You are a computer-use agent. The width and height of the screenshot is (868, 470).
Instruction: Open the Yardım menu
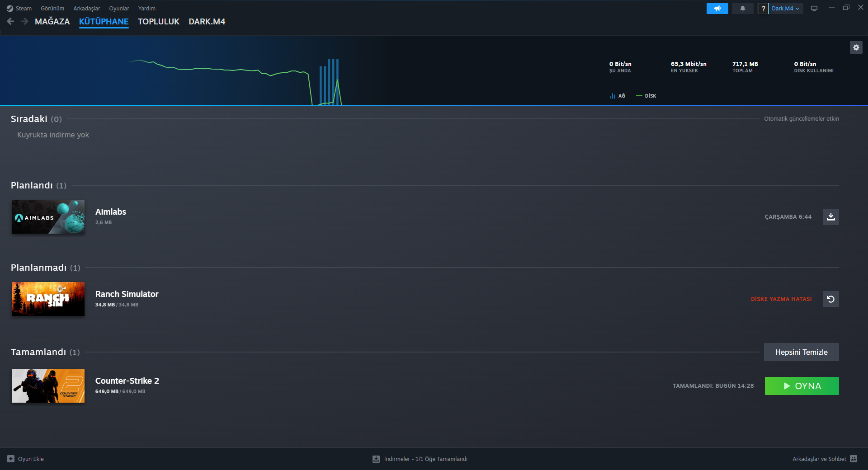[x=147, y=9]
